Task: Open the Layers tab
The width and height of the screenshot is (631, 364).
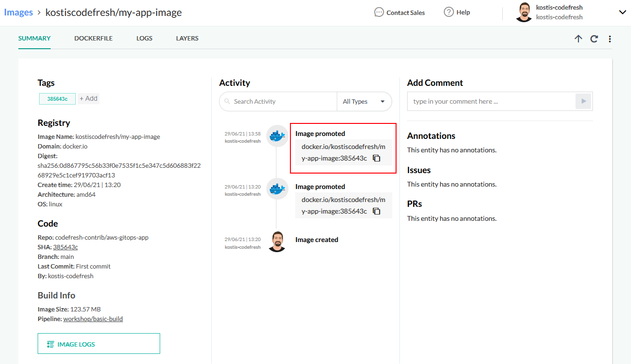Action: [187, 39]
